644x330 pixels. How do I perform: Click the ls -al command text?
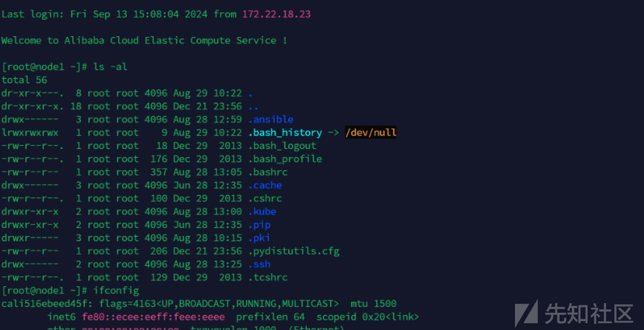pos(110,66)
